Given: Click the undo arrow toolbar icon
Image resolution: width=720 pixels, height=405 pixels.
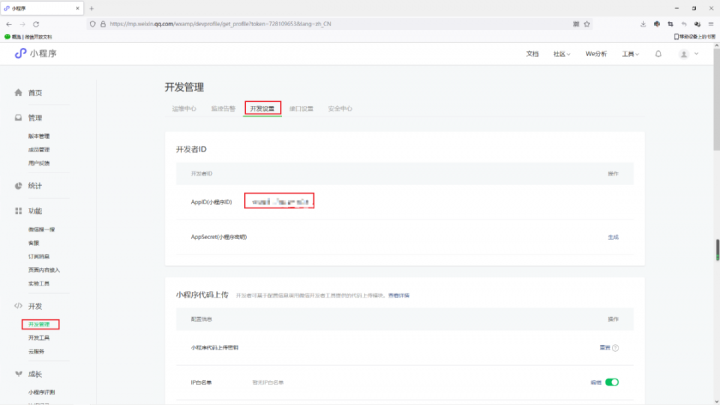Looking at the screenshot, I should [x=684, y=24].
